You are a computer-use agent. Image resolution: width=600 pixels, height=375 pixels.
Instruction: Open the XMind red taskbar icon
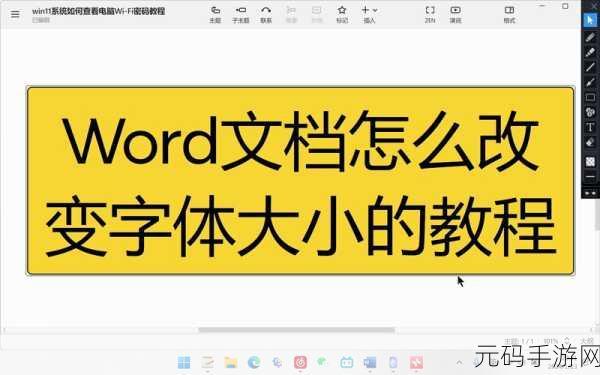416,362
